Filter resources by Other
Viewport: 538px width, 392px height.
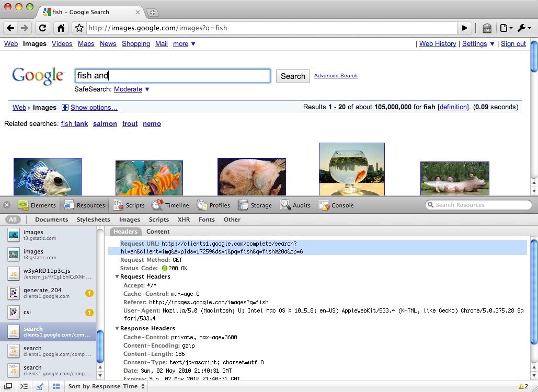click(x=232, y=220)
